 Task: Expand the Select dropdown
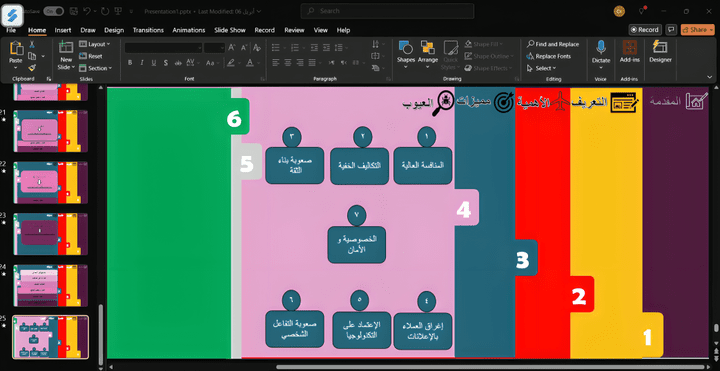point(542,68)
